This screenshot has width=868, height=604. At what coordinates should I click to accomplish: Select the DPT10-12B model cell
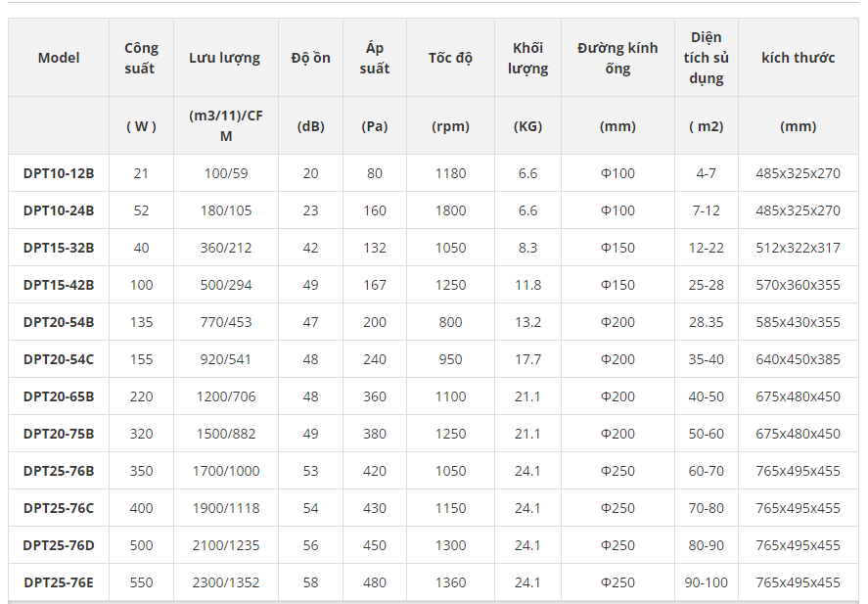click(x=59, y=173)
